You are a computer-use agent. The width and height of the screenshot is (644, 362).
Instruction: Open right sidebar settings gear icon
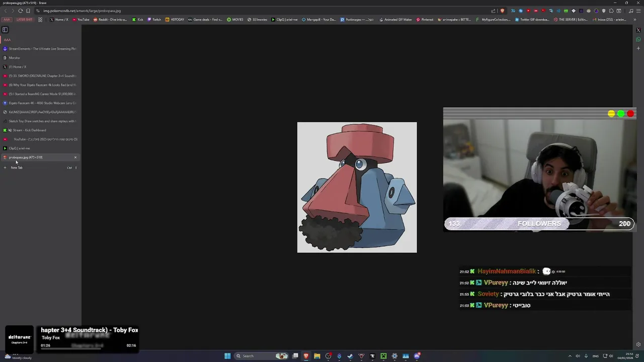click(x=638, y=344)
